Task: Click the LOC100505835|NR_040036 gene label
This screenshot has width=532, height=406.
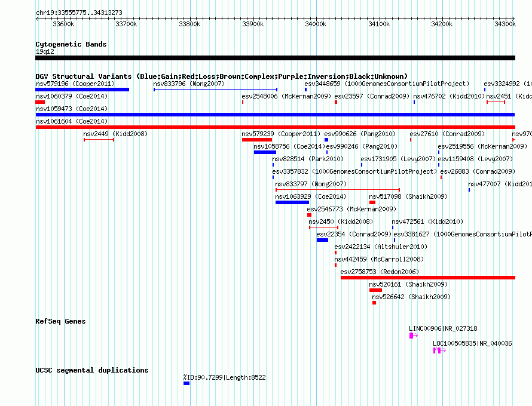Action: (472, 343)
